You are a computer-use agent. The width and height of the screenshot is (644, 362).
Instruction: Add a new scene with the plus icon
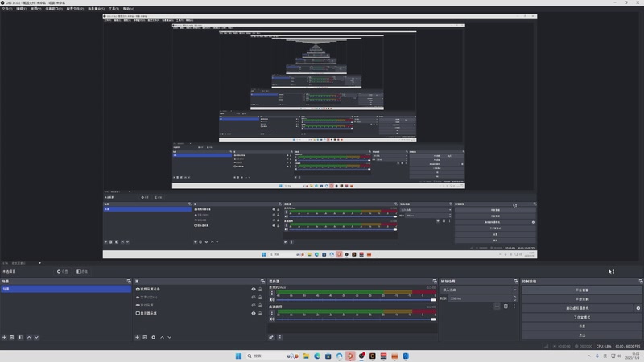tap(4, 337)
